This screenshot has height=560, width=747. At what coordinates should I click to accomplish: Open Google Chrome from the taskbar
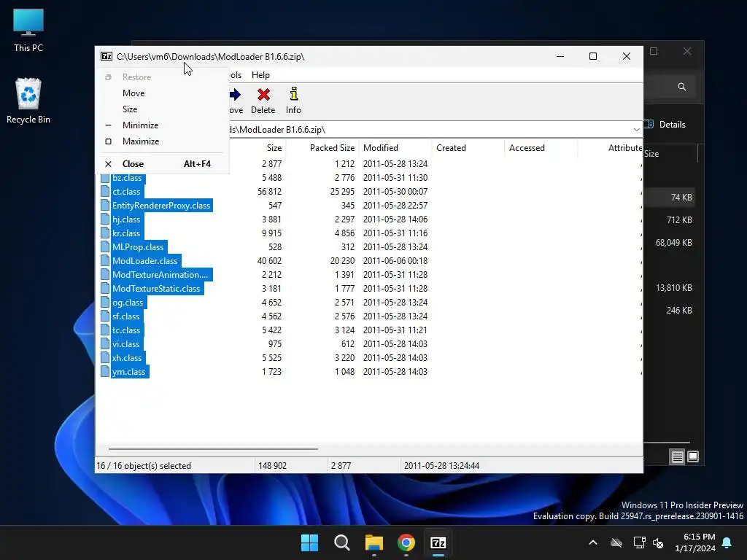406,542
